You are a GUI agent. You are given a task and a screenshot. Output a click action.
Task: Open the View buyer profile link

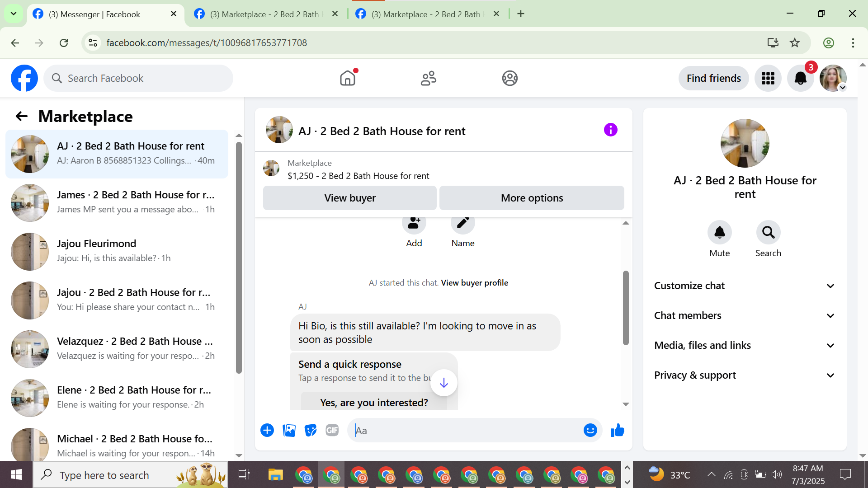pyautogui.click(x=474, y=283)
